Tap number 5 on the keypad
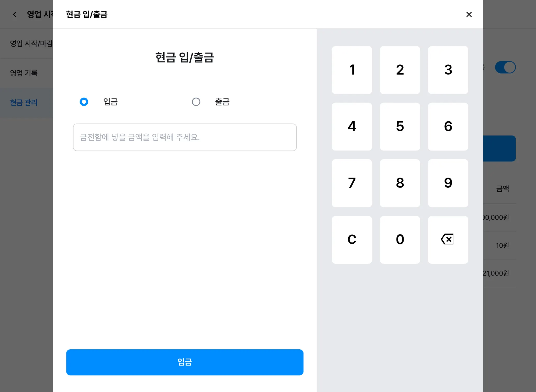Screen dimensions: 536x392 click(x=400, y=126)
